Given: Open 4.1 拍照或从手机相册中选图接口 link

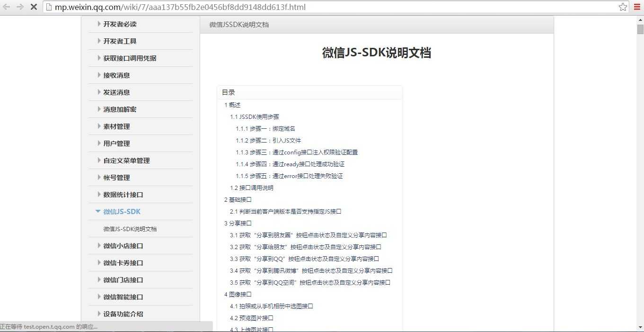Looking at the screenshot, I should click(x=272, y=306).
